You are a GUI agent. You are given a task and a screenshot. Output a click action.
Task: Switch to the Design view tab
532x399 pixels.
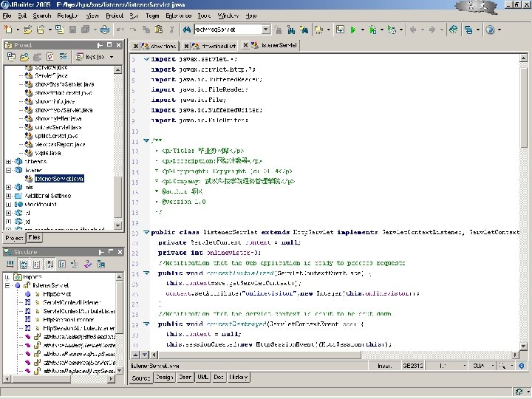tap(163, 377)
